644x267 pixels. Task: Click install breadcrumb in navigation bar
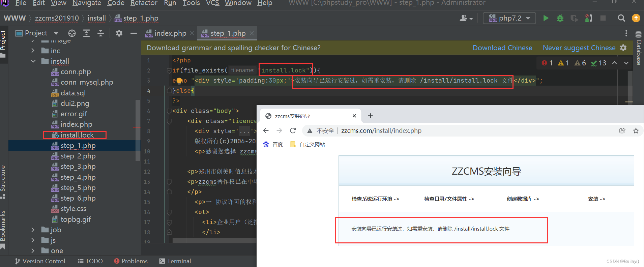pyautogui.click(x=96, y=18)
